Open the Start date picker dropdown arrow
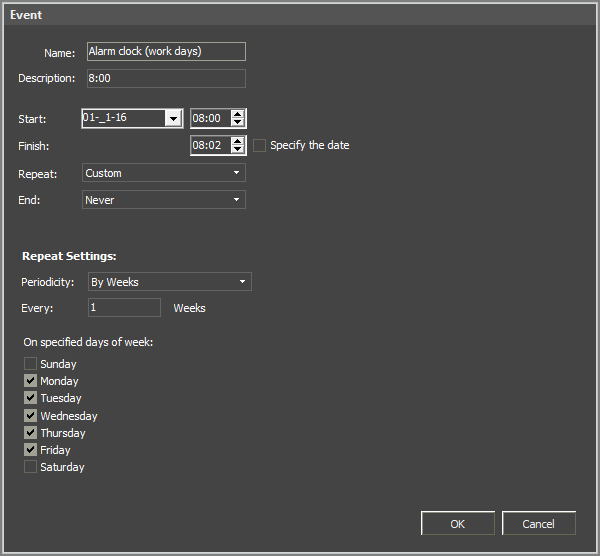600x556 pixels. click(x=173, y=119)
